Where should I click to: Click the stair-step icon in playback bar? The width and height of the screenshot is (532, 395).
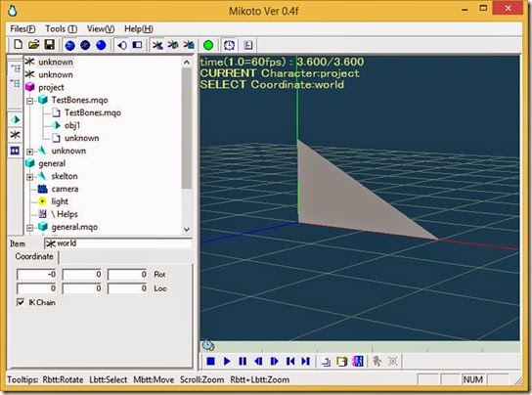tap(326, 361)
